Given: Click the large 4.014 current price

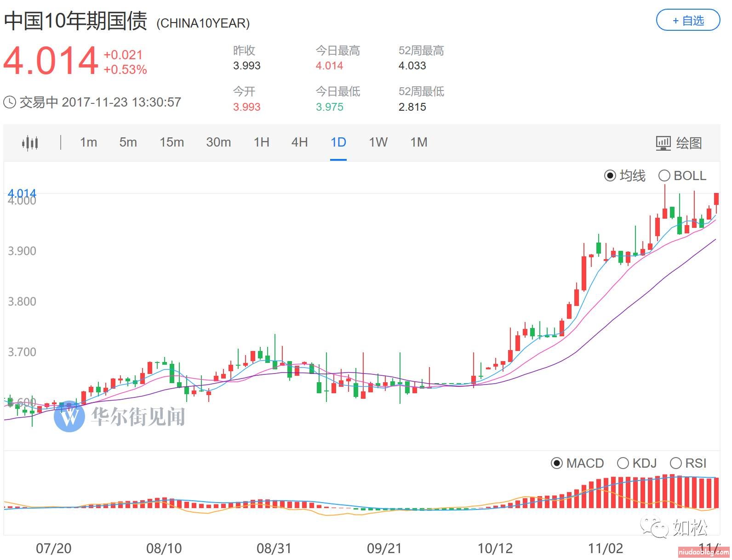Looking at the screenshot, I should (x=51, y=61).
